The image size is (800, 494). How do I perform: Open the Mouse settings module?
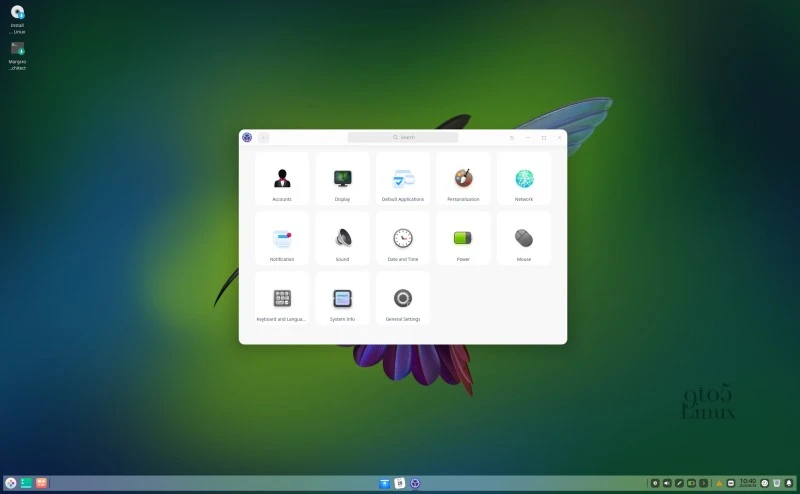524,238
